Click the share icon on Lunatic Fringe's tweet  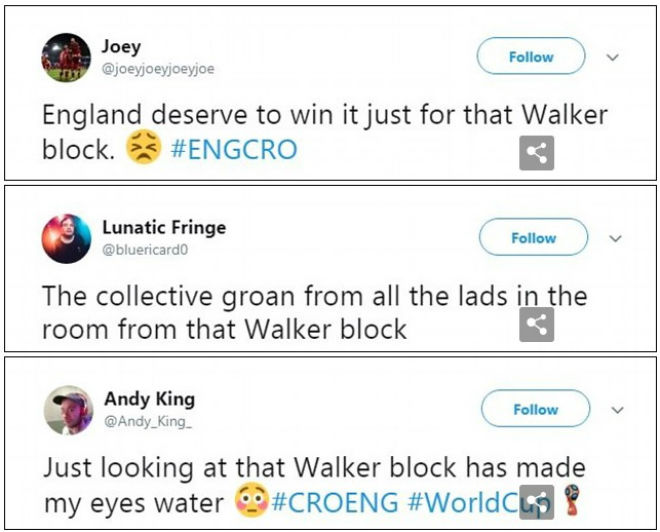coord(536,324)
